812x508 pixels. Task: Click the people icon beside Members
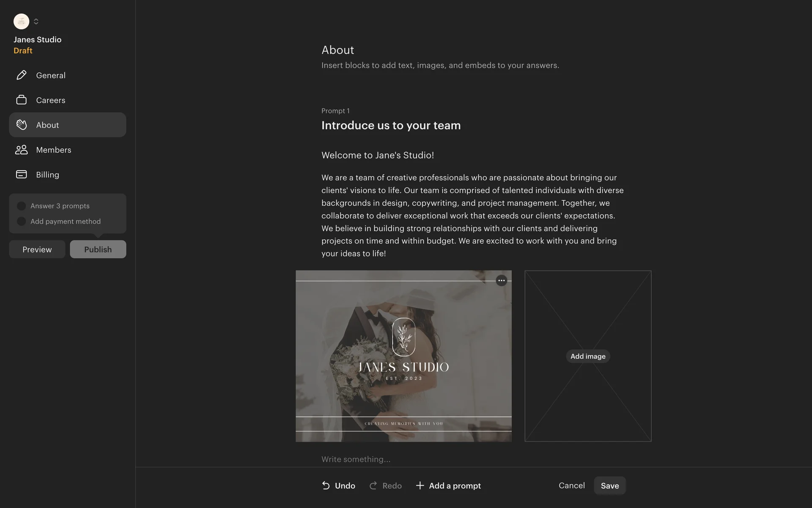pyautogui.click(x=22, y=150)
